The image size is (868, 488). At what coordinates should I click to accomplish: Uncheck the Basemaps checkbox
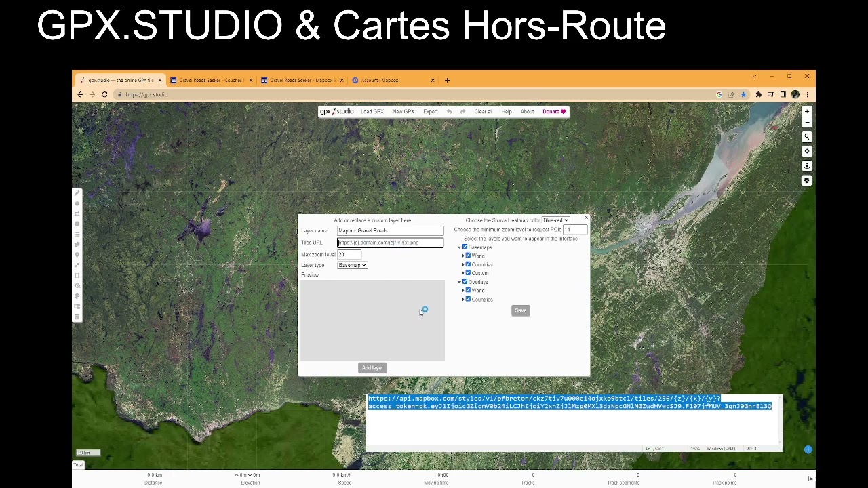tap(465, 247)
